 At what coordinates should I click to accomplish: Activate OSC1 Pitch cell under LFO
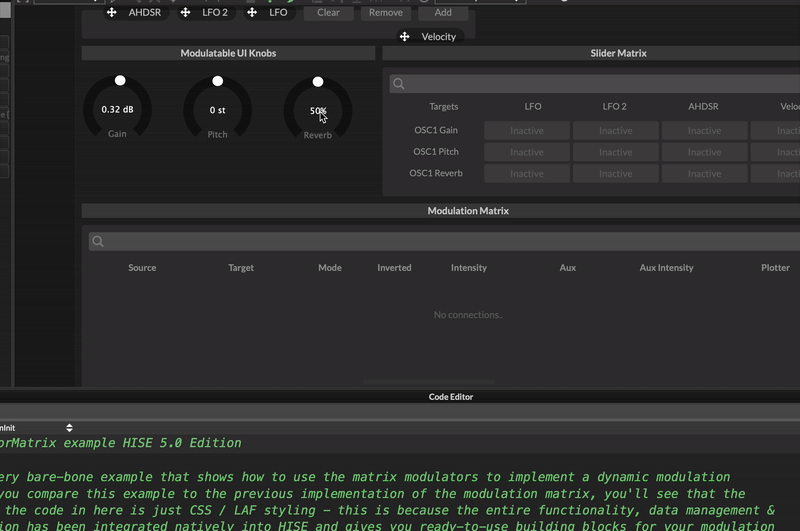pyautogui.click(x=527, y=152)
